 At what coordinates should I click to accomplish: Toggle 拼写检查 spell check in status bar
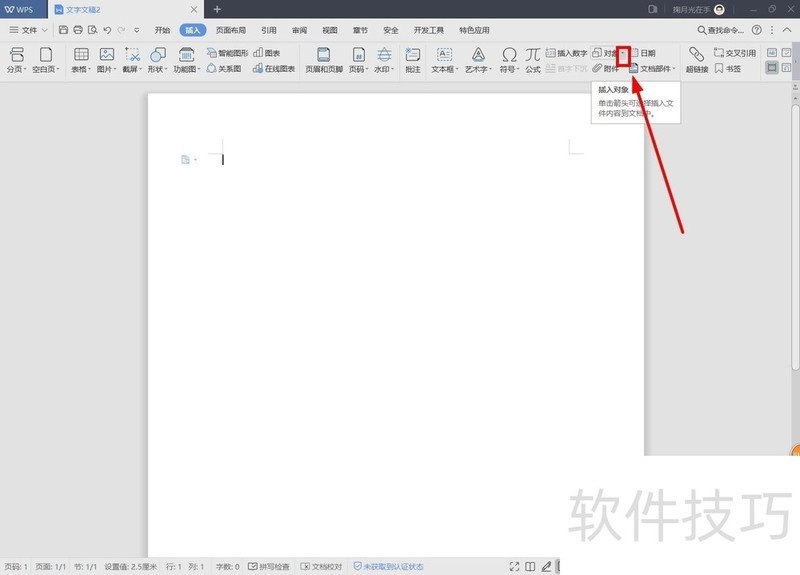pos(269,566)
